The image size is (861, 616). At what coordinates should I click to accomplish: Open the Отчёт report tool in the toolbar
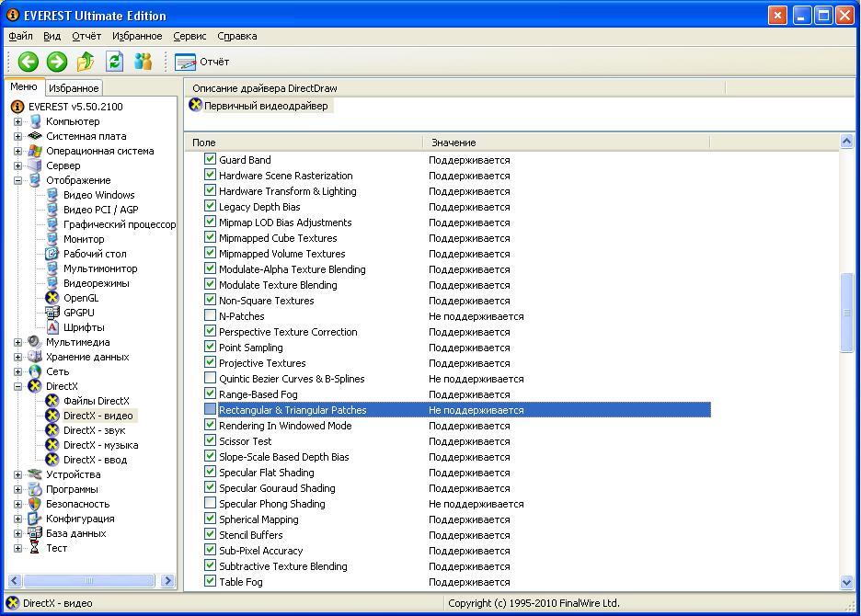click(201, 62)
